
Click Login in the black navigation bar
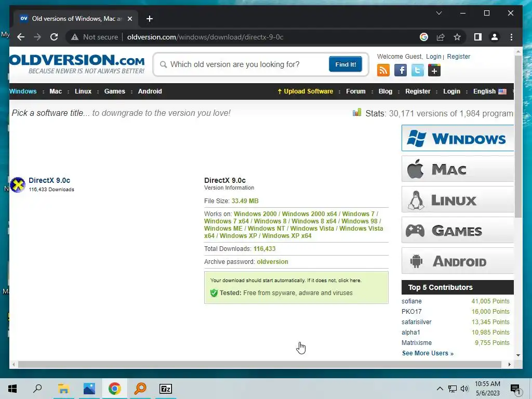pyautogui.click(x=451, y=91)
